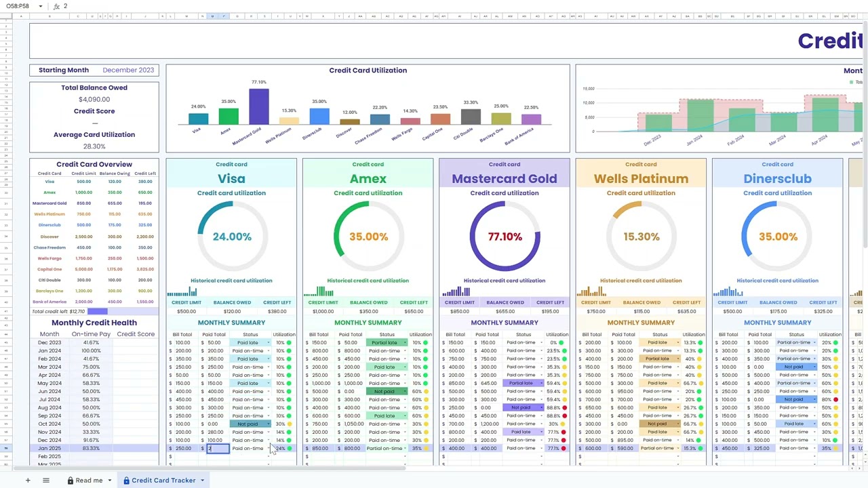Add a new sheet with the plus icon

28,481
